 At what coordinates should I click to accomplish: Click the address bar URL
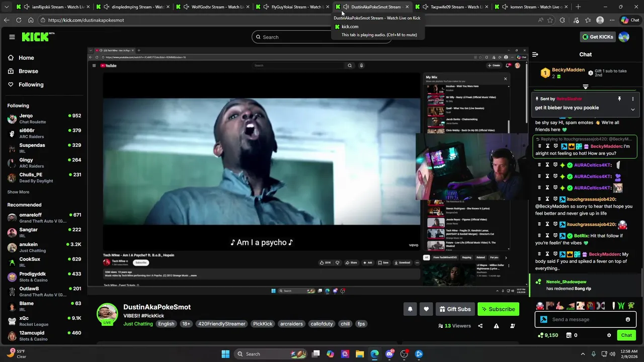pos(86,20)
